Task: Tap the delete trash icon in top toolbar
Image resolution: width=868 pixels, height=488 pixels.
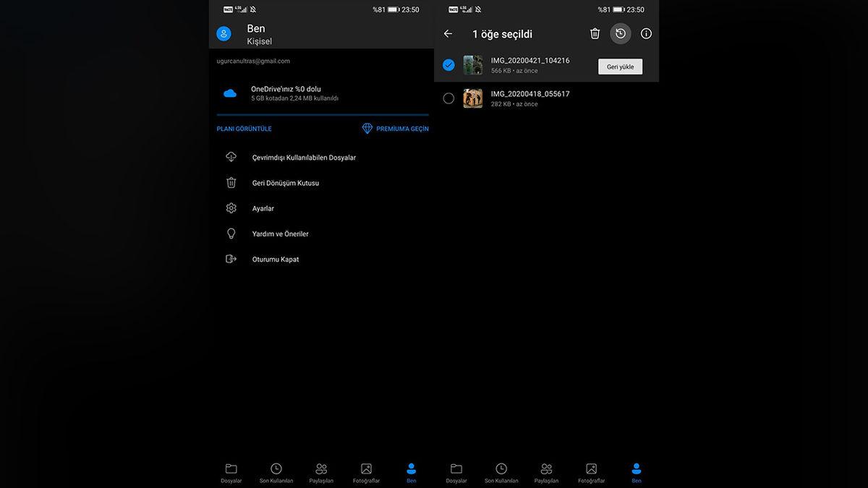Action: [595, 34]
